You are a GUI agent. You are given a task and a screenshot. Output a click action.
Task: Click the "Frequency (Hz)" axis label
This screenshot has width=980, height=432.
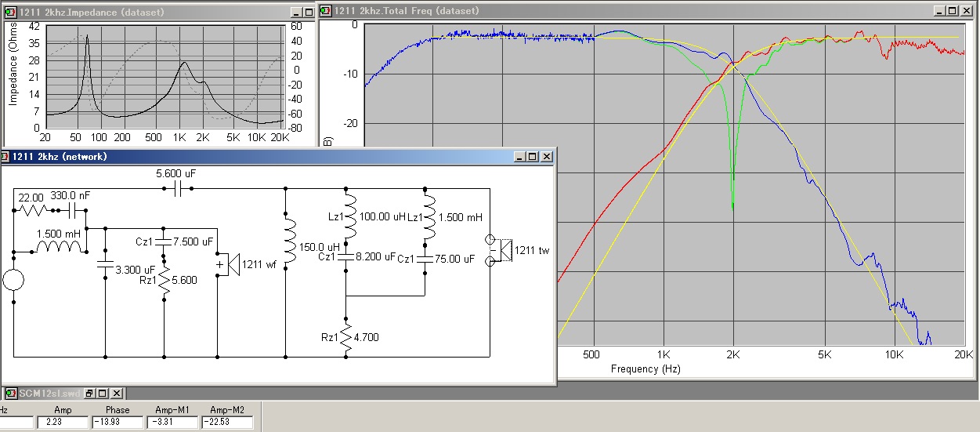pyautogui.click(x=645, y=368)
